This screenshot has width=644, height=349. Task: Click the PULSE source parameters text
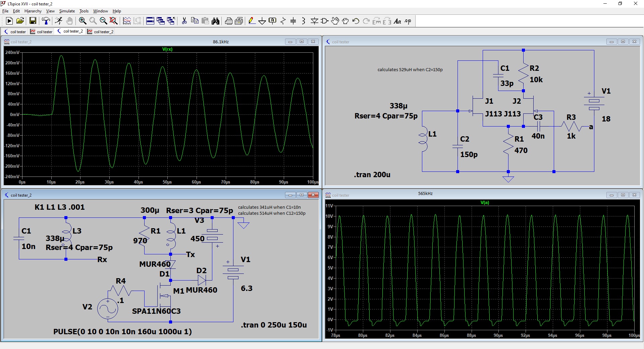122,332
